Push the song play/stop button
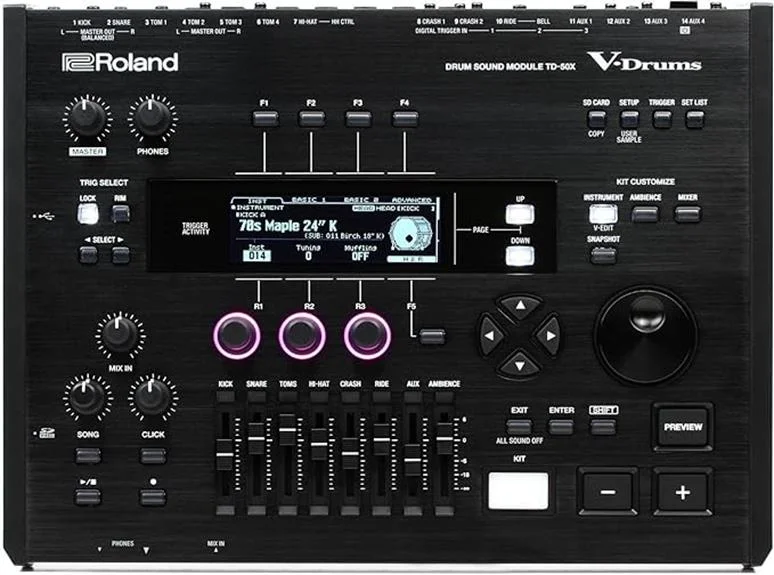The height and width of the screenshot is (575, 774). [x=88, y=497]
